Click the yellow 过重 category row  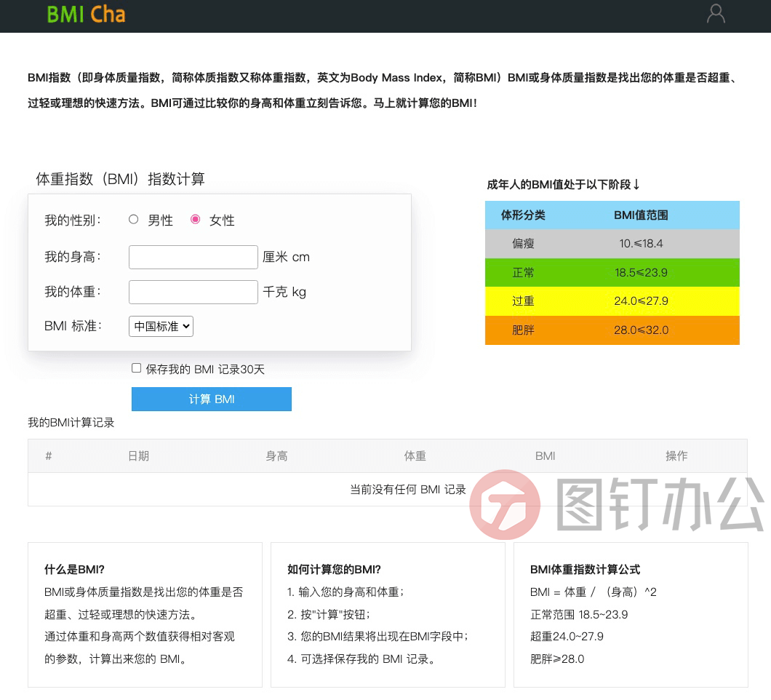point(612,301)
